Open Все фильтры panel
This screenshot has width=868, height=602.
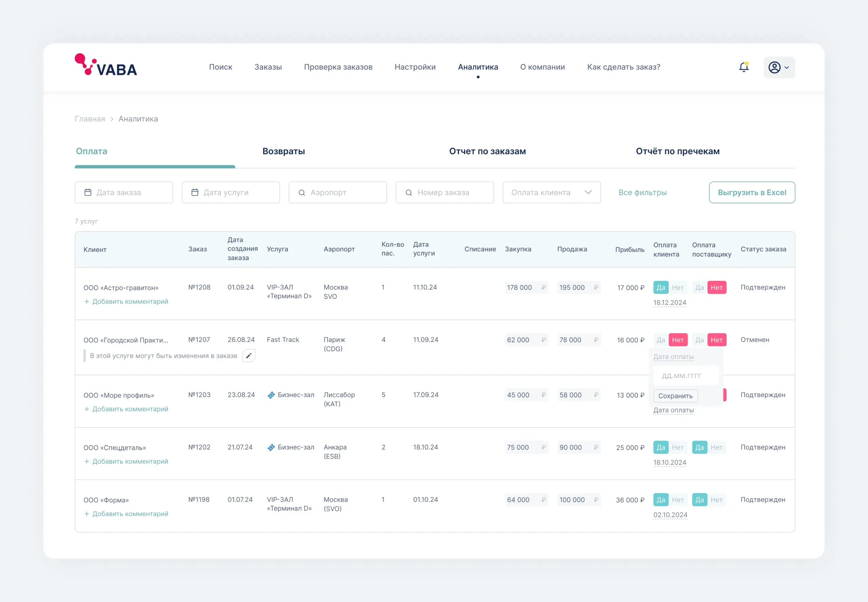coord(643,193)
